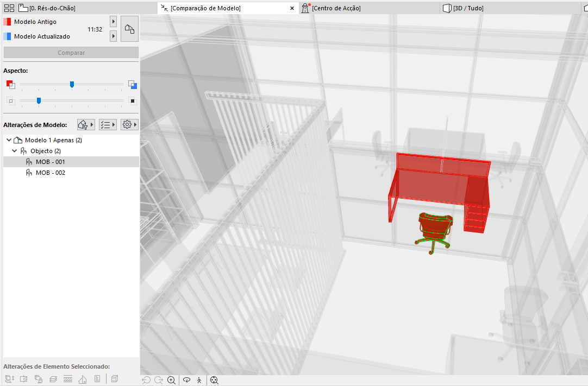
Task: Open the Modelo Antigo source dropdown arrow
Action: coord(113,22)
